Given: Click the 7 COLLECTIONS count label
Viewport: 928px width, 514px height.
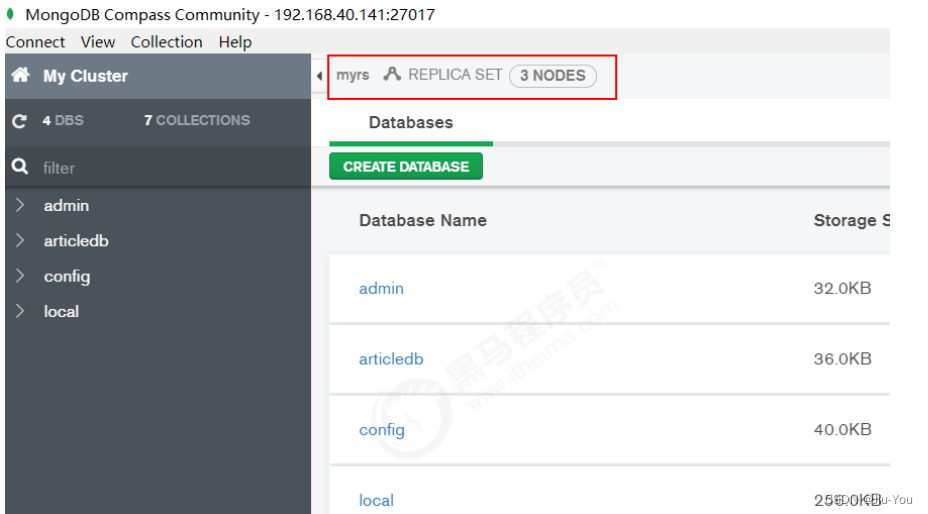Looking at the screenshot, I should click(x=197, y=120).
